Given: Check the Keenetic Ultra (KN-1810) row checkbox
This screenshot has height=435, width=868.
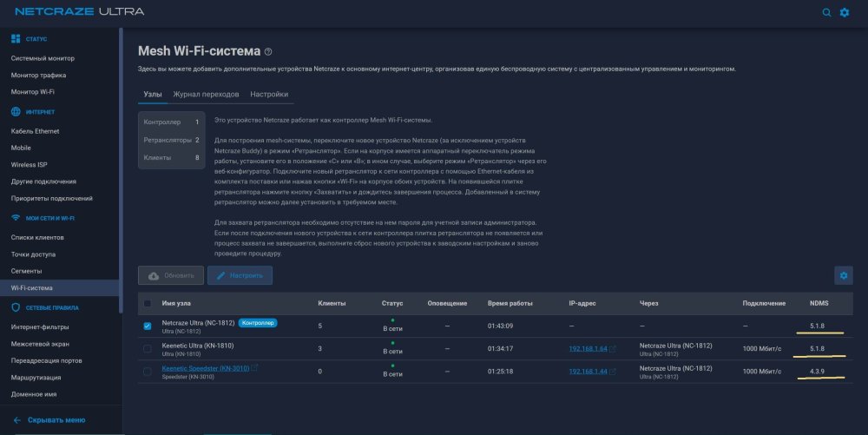Looking at the screenshot, I should (148, 349).
